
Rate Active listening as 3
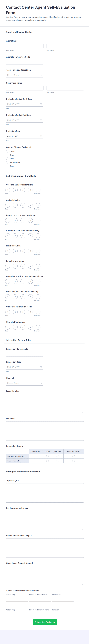(23, 205)
